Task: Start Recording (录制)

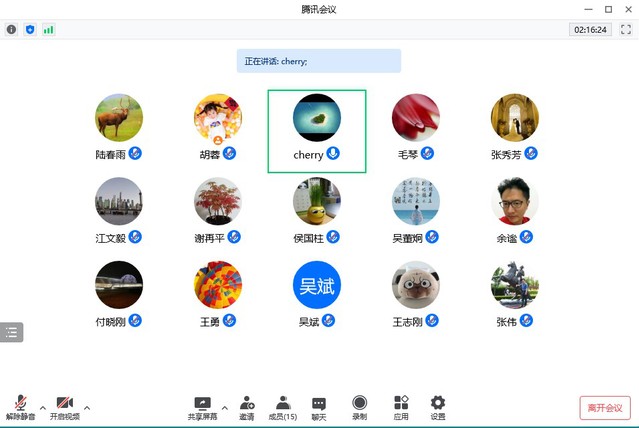Action: [359, 406]
